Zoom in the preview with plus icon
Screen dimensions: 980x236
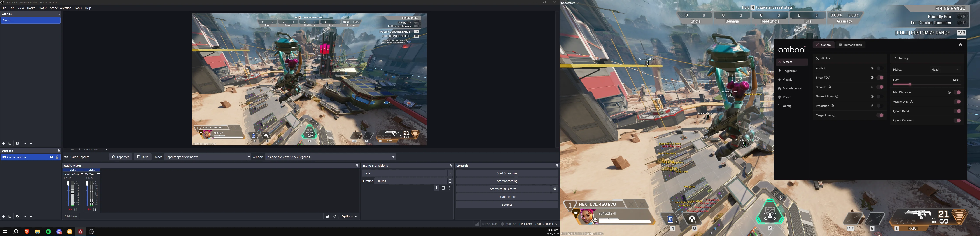(79, 149)
